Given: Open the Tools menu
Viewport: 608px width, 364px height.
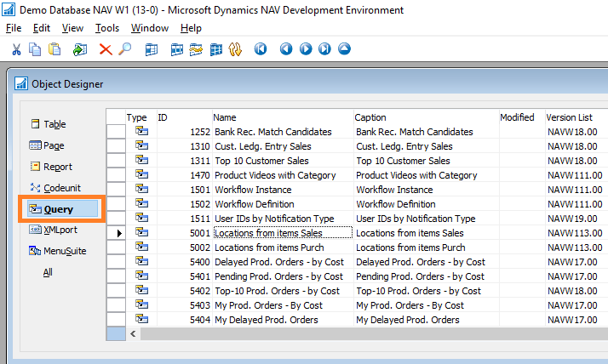Looking at the screenshot, I should tap(107, 28).
